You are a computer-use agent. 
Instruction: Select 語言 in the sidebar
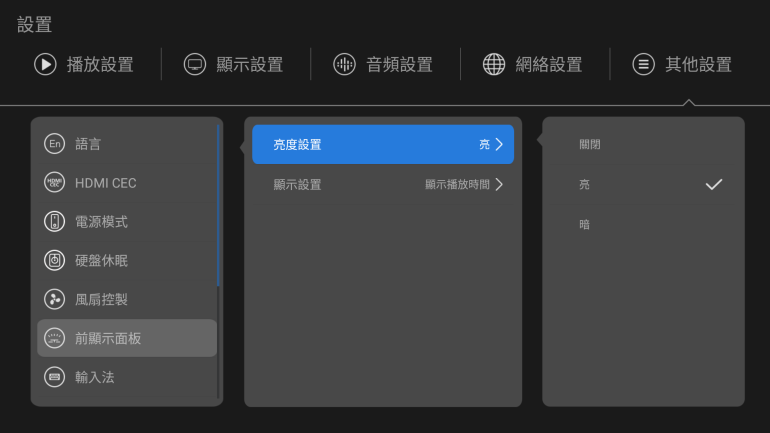coord(127,144)
